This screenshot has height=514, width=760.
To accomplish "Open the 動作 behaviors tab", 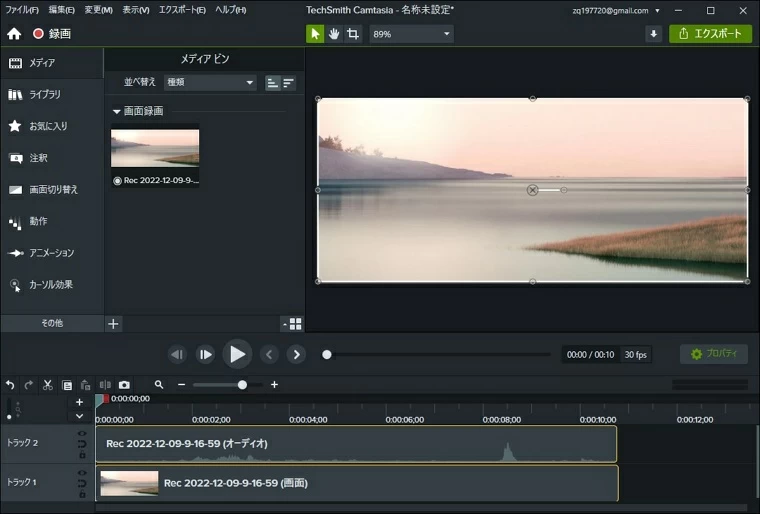I will coord(52,221).
